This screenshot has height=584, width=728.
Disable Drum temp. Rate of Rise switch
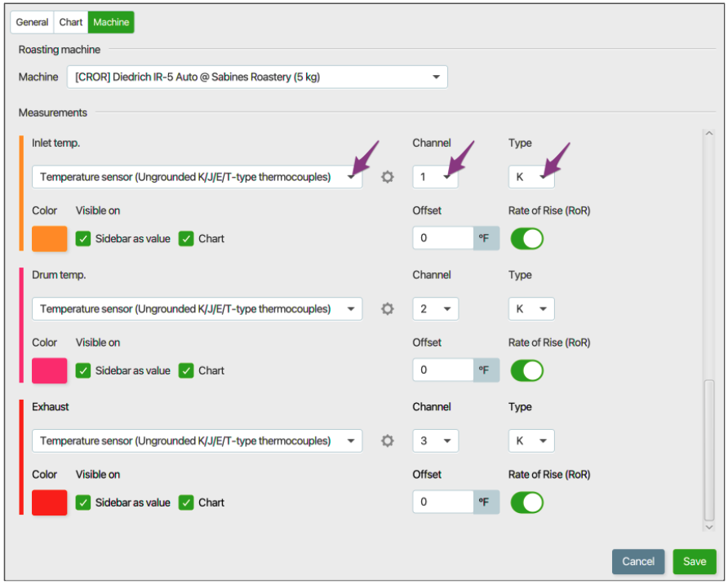[527, 370]
